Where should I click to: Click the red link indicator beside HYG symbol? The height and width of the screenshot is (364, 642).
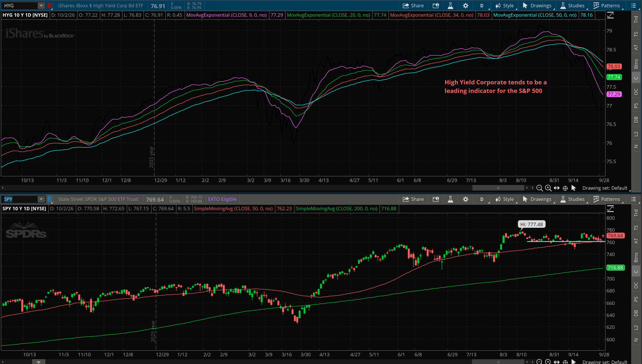coord(49,6)
